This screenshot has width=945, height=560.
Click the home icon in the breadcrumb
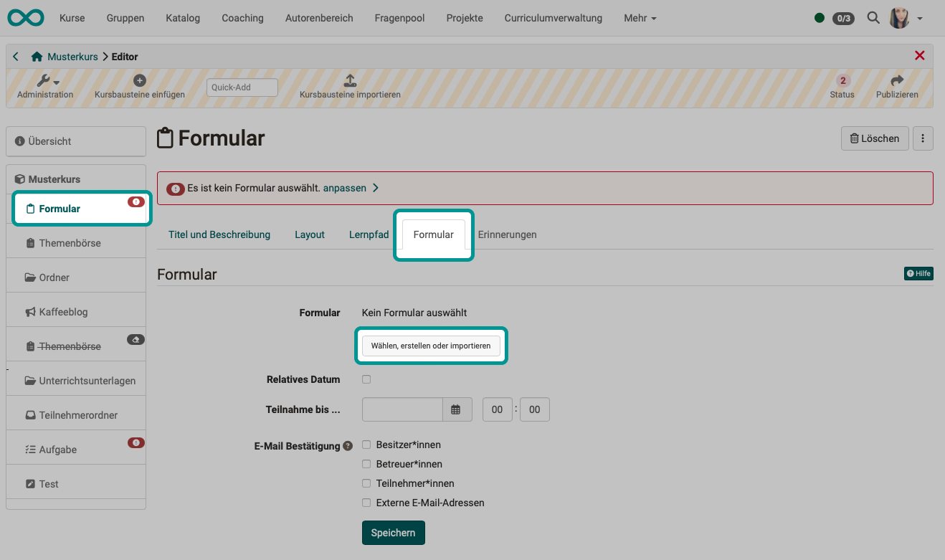34,56
